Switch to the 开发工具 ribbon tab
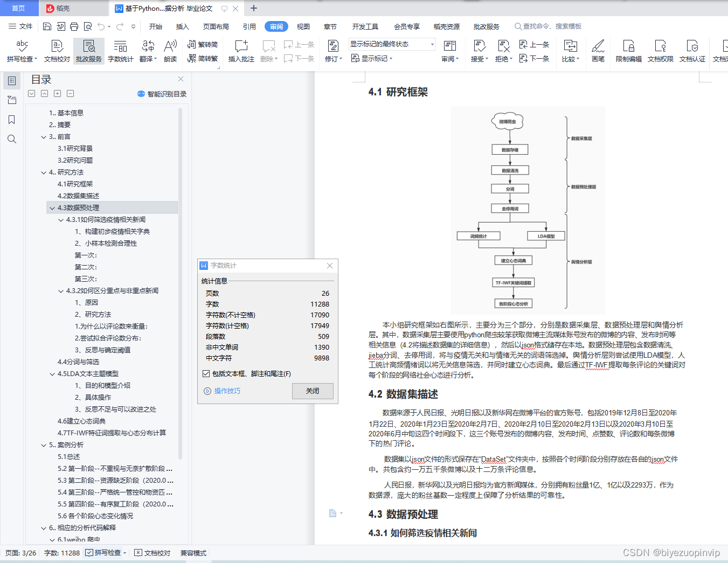Viewport: 728px width, 563px height. click(x=365, y=26)
